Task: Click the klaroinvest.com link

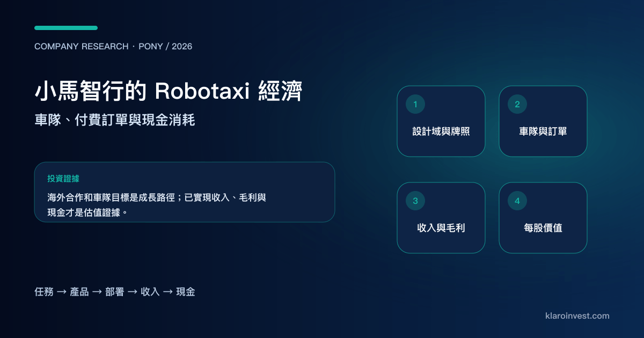Action: [577, 316]
